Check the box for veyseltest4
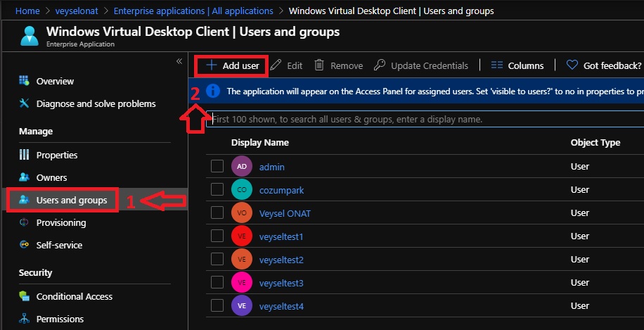The height and width of the screenshot is (330, 644). 217,305
